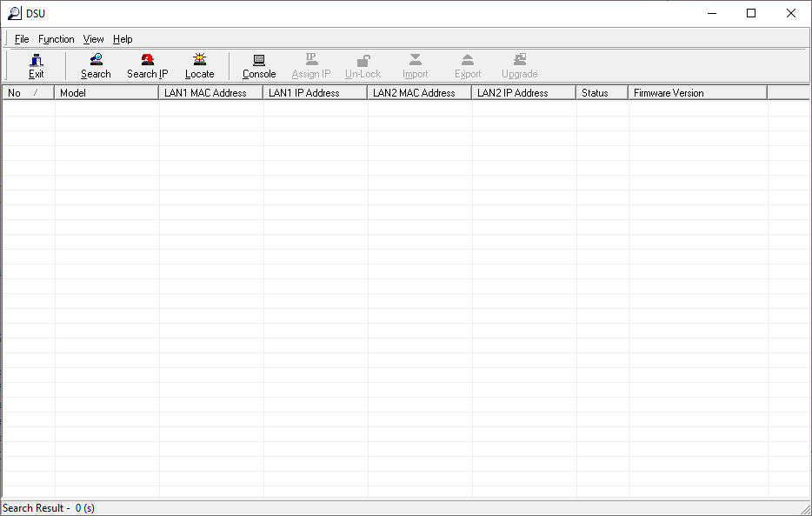
Task: Sort by the Model column header
Action: [x=107, y=93]
